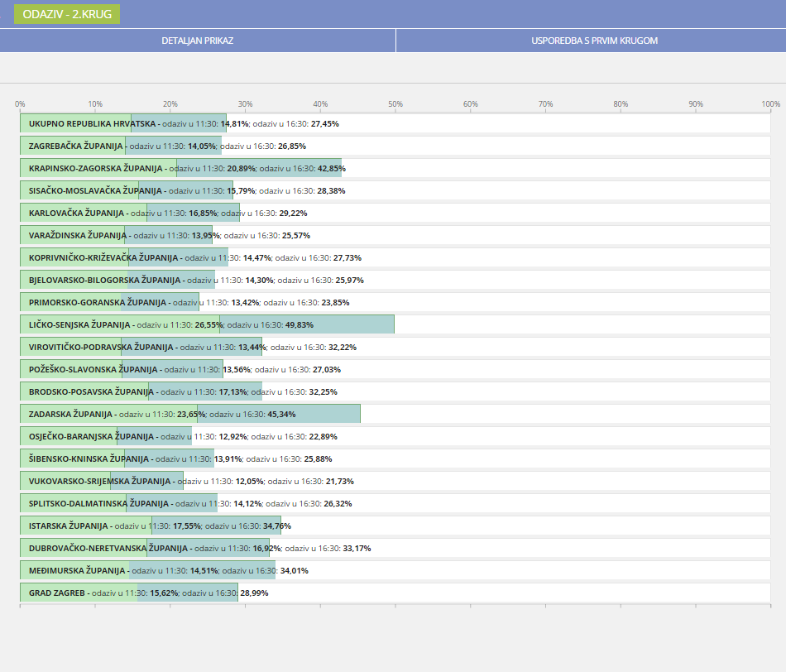This screenshot has width=786, height=672.
Task: Switch to Usporedba s prvim krugom tab
Action: click(591, 41)
